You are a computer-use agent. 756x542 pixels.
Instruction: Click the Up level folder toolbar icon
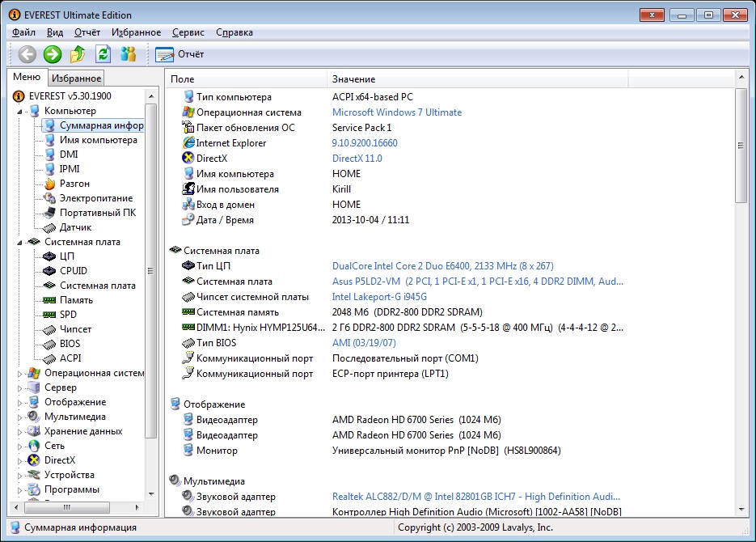pos(78,54)
